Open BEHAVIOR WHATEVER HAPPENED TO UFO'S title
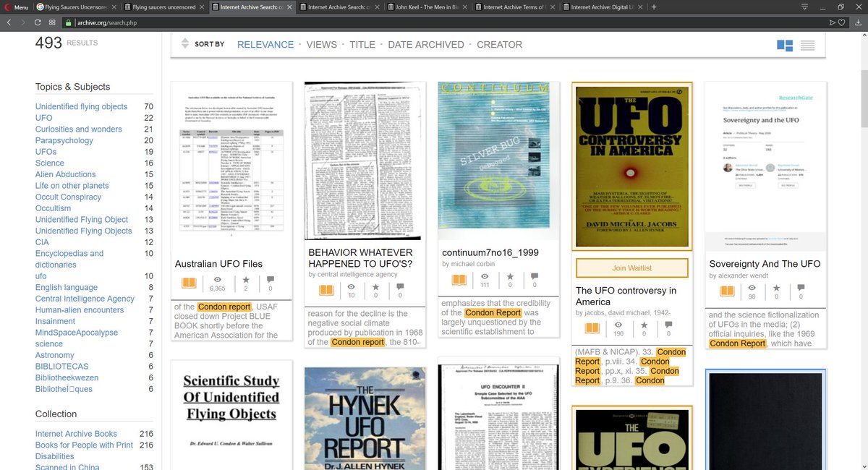 click(x=359, y=258)
